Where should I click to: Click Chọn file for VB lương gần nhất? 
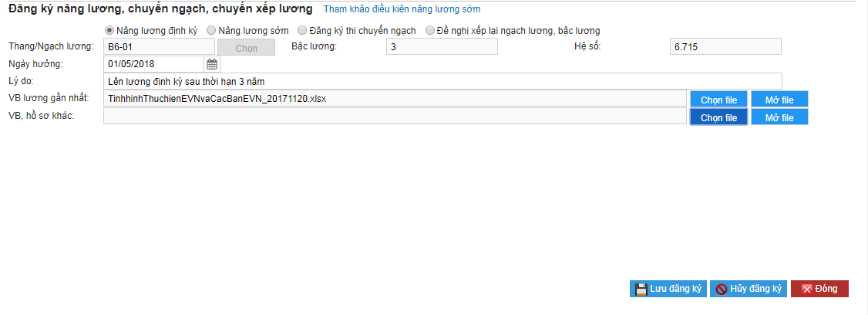(x=718, y=100)
